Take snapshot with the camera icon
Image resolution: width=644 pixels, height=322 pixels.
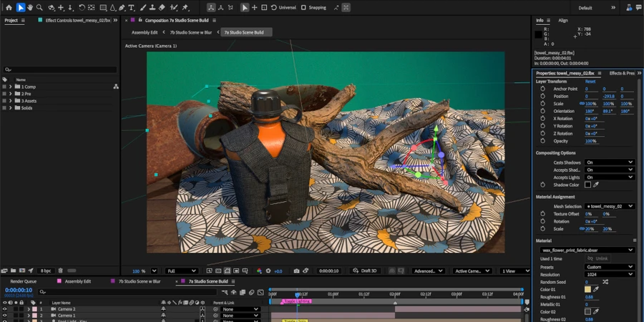pyautogui.click(x=297, y=271)
